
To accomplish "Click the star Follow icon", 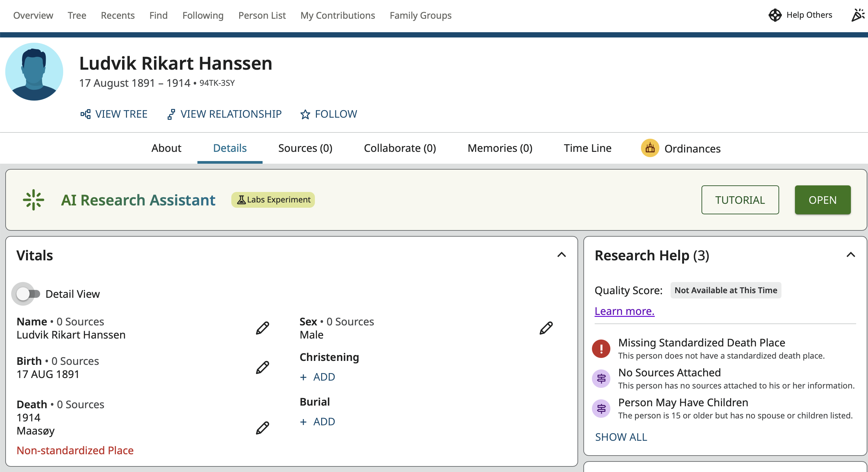I will point(305,114).
